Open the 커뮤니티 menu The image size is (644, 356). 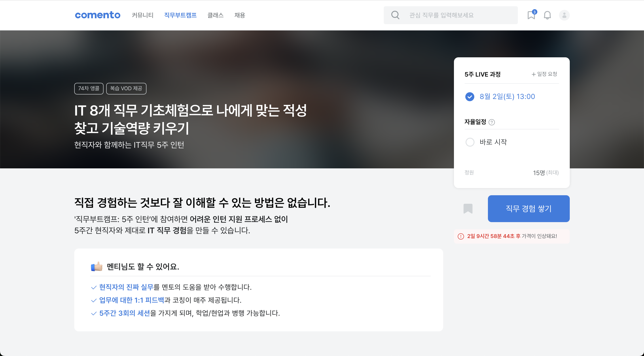click(142, 15)
